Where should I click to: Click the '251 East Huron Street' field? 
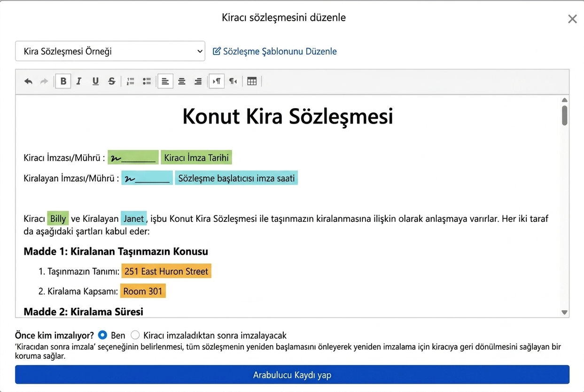166,271
